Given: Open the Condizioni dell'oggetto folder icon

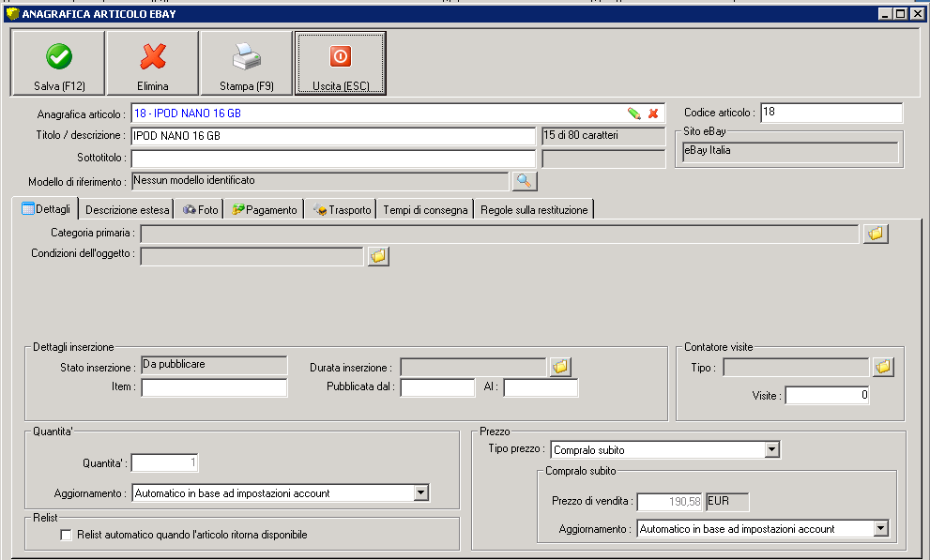Looking at the screenshot, I should [378, 256].
